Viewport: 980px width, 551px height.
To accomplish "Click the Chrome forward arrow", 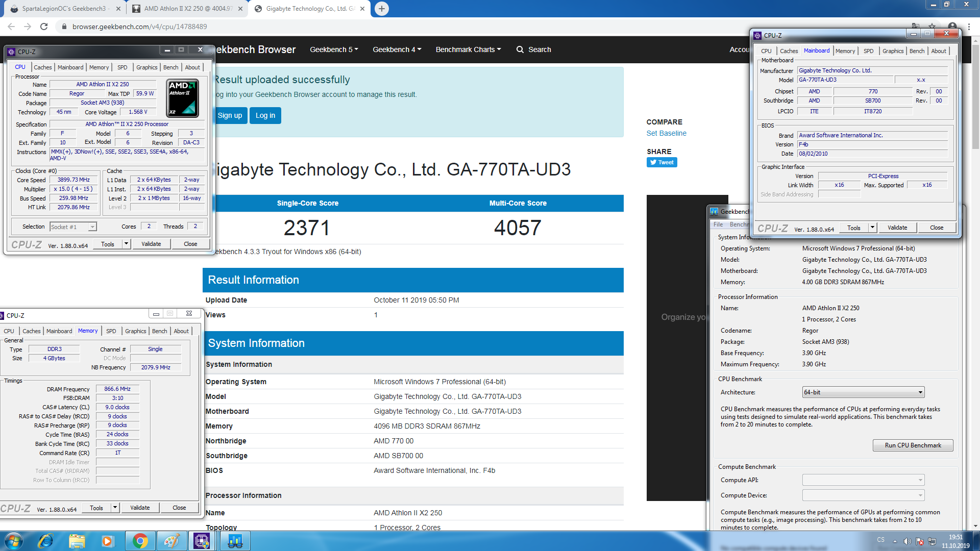I will click(x=28, y=27).
